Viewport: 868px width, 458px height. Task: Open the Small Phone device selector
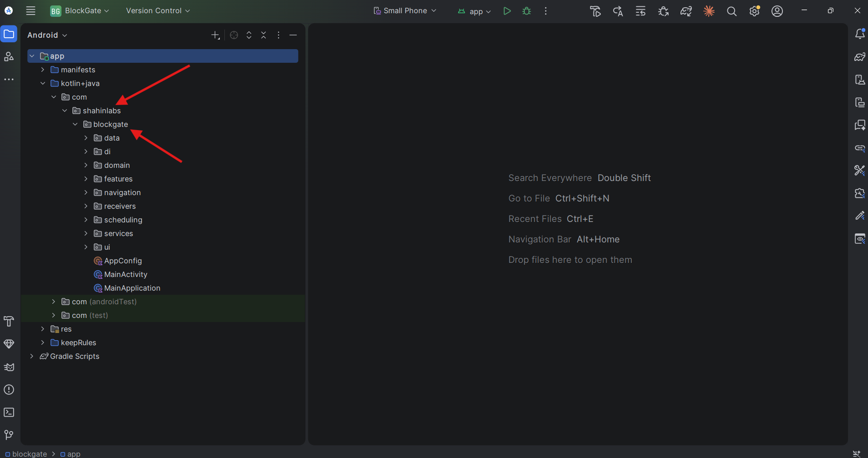click(x=405, y=11)
